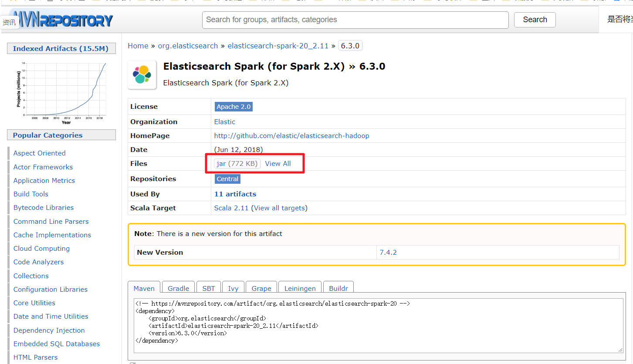Open the HTML Parsers category
Screen dimensions: 633x364
tap(35, 357)
